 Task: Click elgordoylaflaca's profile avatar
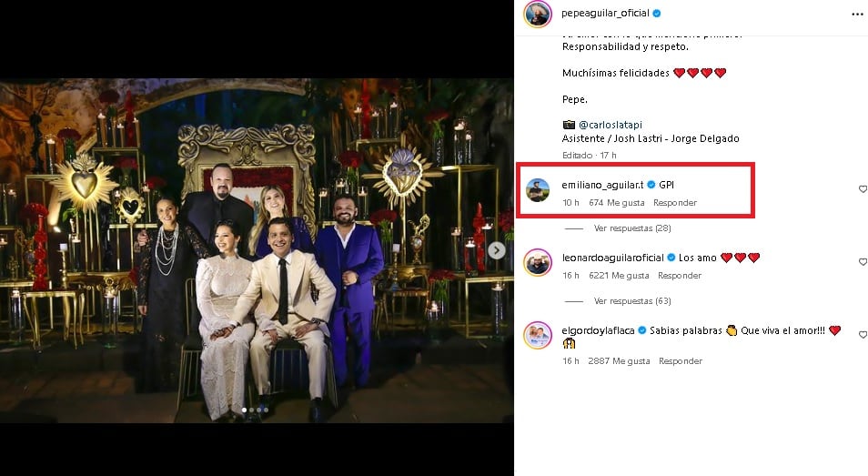538,336
